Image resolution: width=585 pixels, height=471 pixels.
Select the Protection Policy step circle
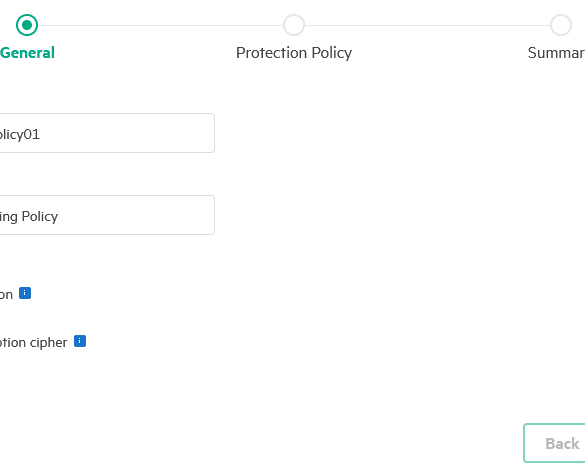[294, 25]
